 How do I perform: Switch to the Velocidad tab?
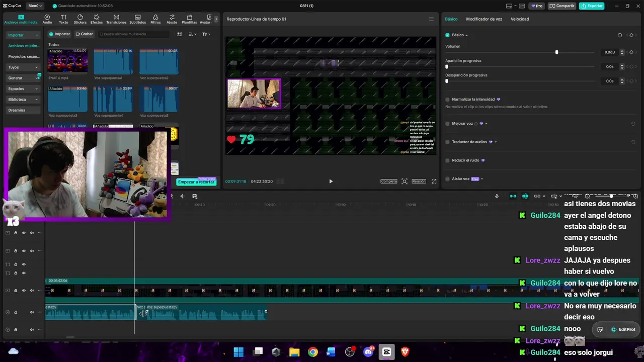pyautogui.click(x=520, y=19)
